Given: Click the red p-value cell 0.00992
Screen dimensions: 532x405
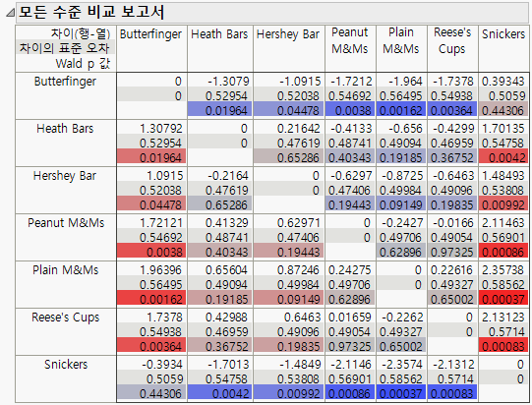Looking at the screenshot, I should (503, 204).
